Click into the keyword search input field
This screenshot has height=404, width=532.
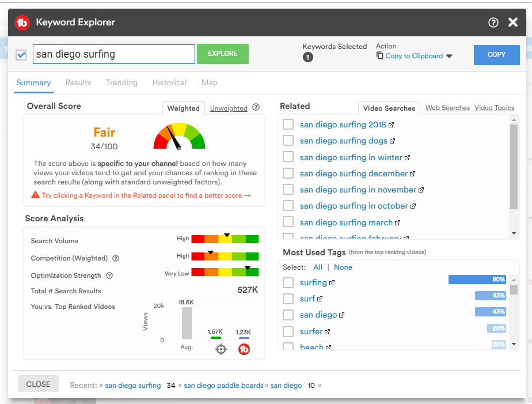[113, 54]
